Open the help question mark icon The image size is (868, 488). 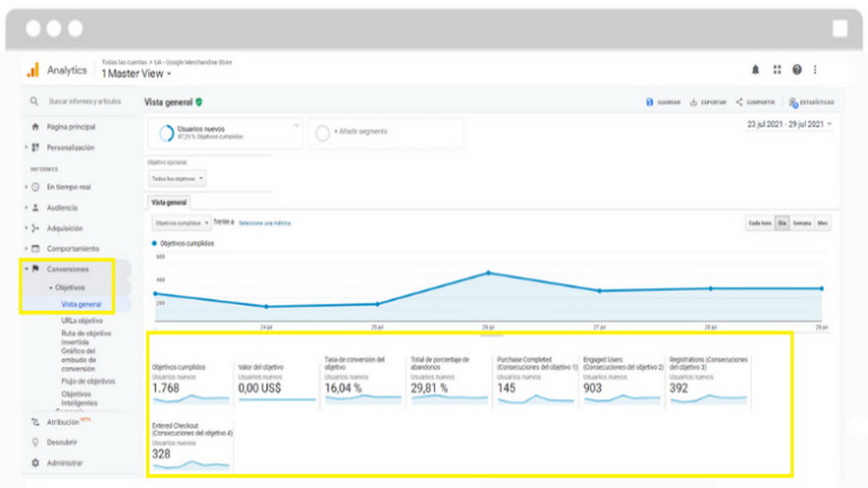[797, 70]
